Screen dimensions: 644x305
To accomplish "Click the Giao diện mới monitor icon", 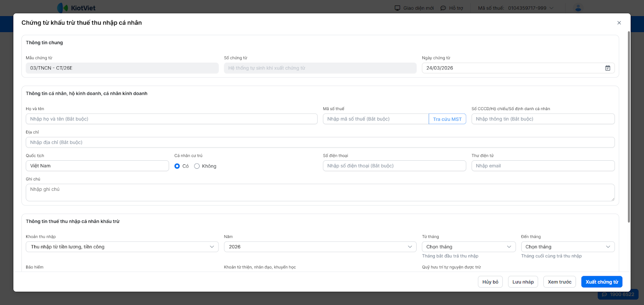I will (397, 8).
